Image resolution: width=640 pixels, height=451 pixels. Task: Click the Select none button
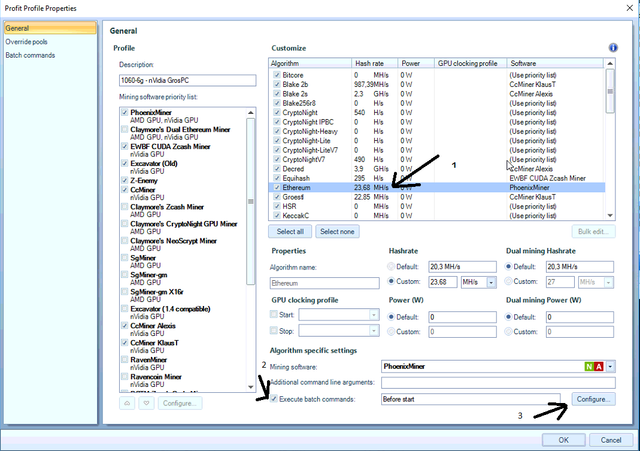click(337, 231)
